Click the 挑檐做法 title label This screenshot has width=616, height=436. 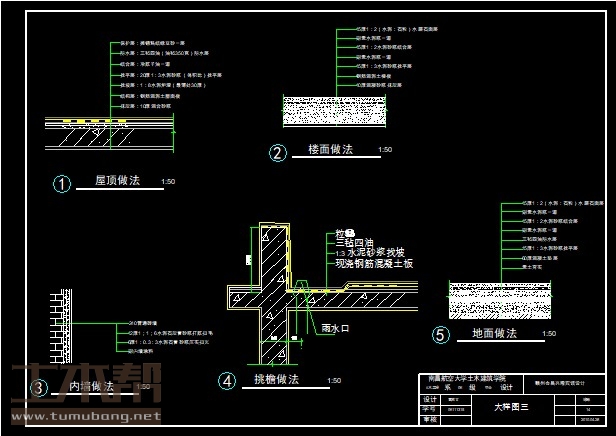pos(274,379)
